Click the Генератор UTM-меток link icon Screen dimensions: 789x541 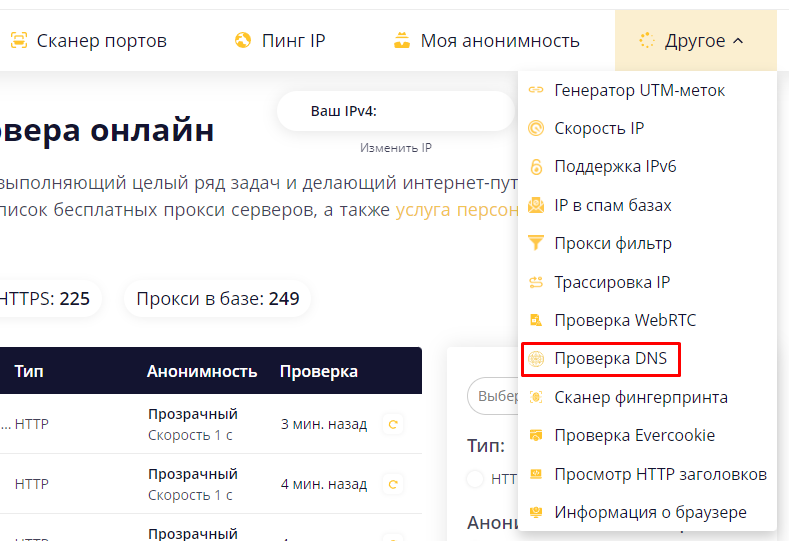(536, 90)
